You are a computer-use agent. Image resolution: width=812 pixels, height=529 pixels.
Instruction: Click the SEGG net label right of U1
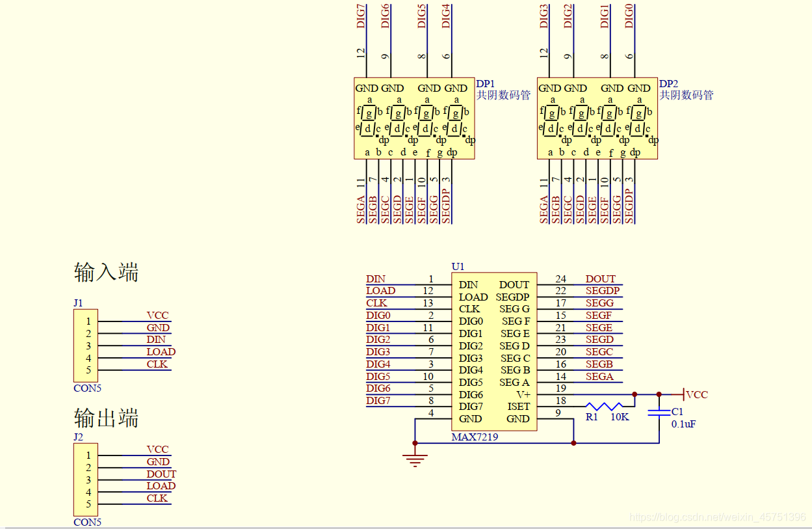[x=599, y=303]
